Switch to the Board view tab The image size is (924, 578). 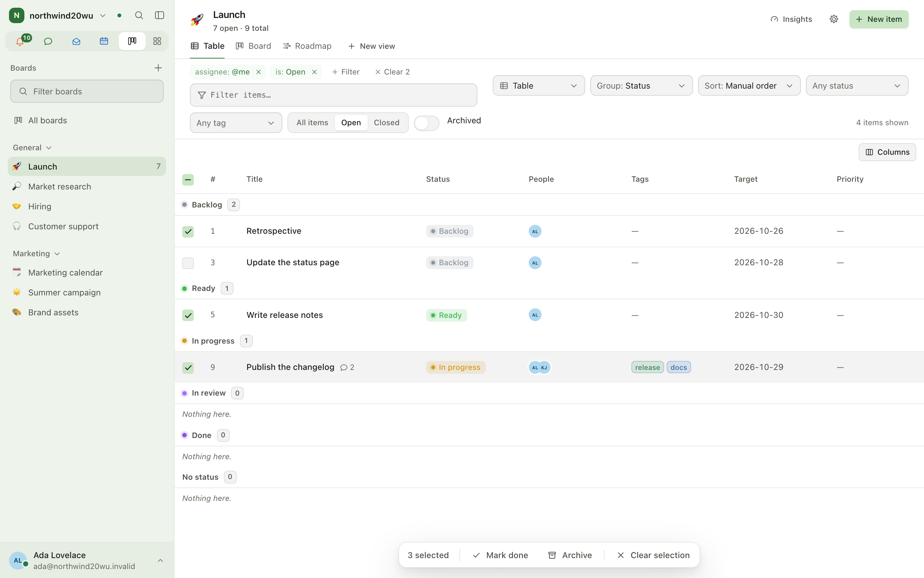pos(253,46)
